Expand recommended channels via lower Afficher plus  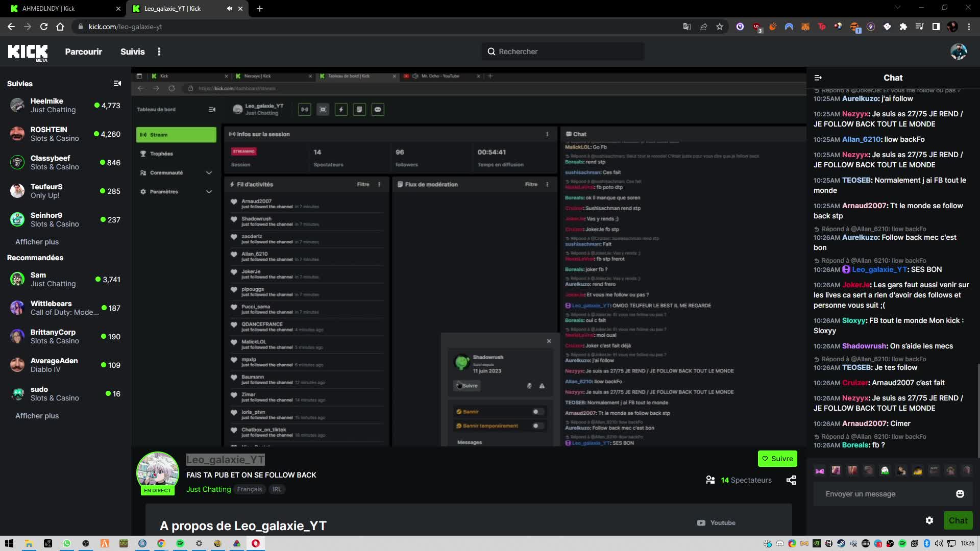(x=37, y=416)
